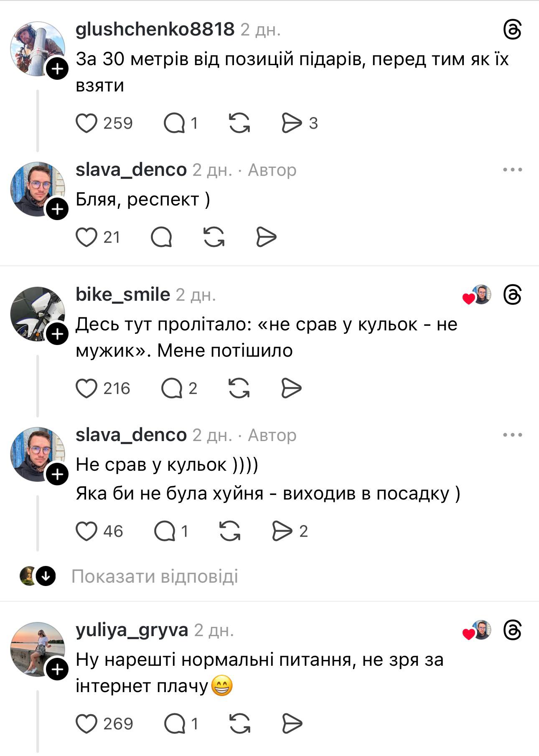Image resolution: width=539 pixels, height=756 pixels.
Task: Share slava_denco's reply with 2 shares
Action: click(282, 531)
